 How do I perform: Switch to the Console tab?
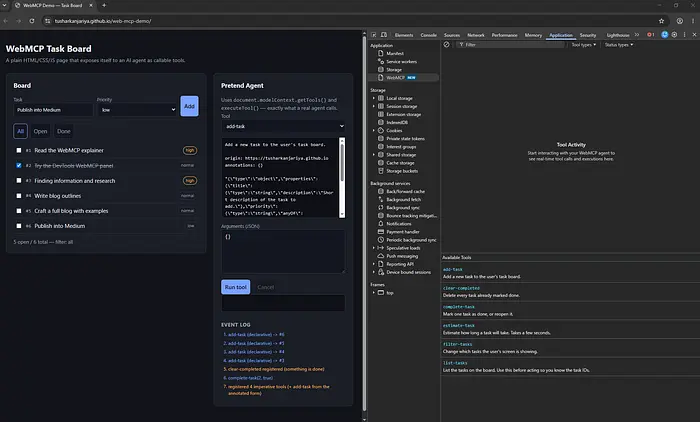tap(428, 35)
